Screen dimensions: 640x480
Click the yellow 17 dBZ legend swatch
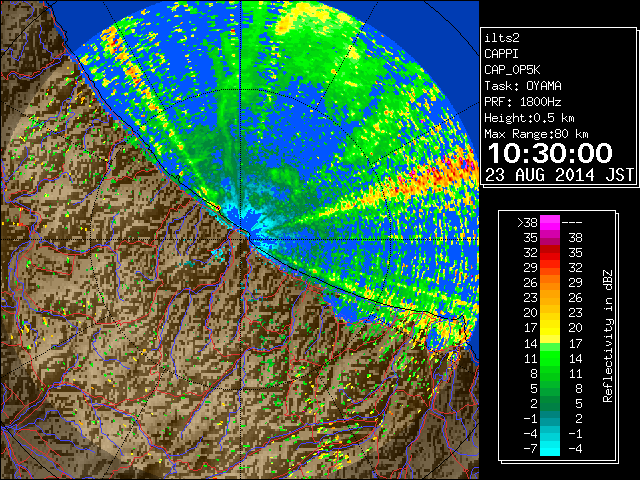point(550,328)
